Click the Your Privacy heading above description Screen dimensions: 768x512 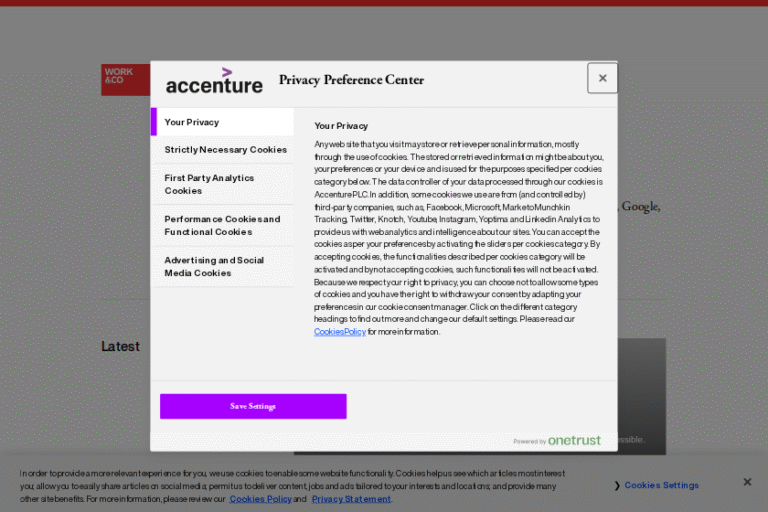click(341, 126)
